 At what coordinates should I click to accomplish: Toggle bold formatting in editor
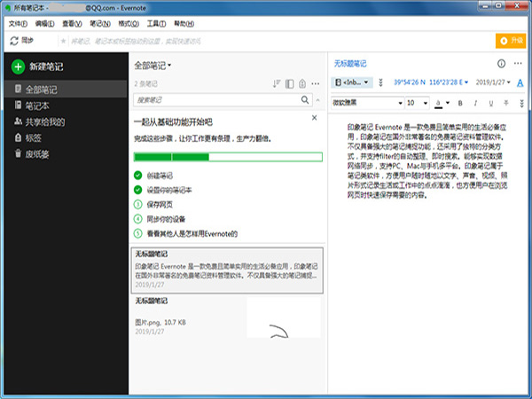pos(460,103)
